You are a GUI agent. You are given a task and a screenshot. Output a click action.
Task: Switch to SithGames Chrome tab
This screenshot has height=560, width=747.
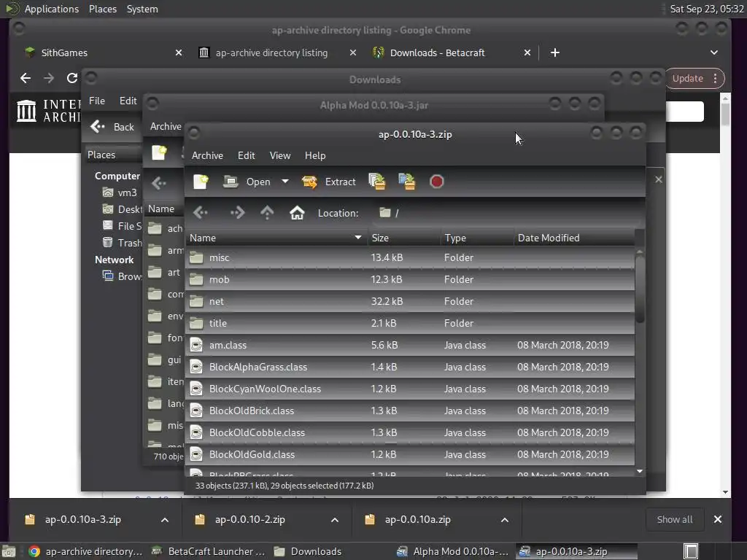(64, 52)
